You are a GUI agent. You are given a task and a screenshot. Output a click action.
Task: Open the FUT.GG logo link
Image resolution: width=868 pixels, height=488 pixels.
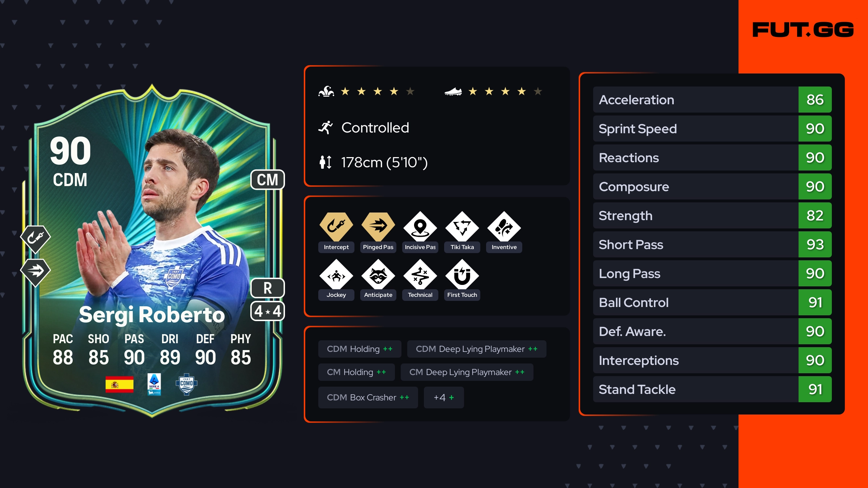pyautogui.click(x=803, y=30)
